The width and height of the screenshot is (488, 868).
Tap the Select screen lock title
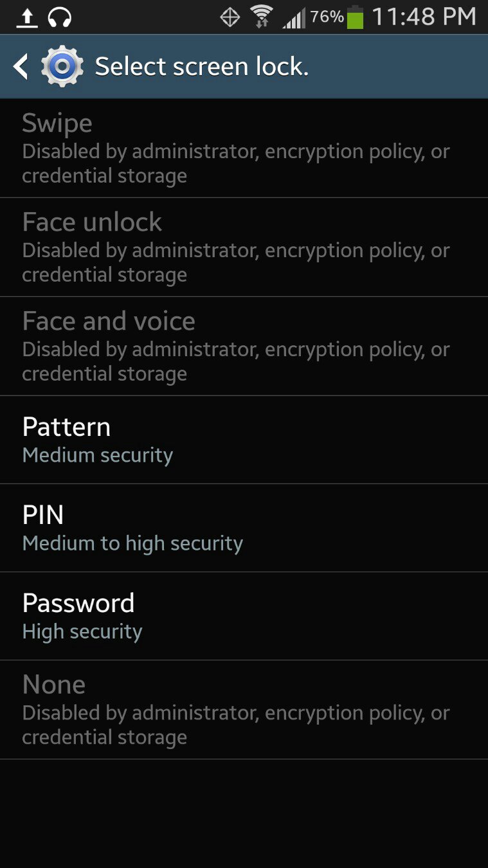202,67
